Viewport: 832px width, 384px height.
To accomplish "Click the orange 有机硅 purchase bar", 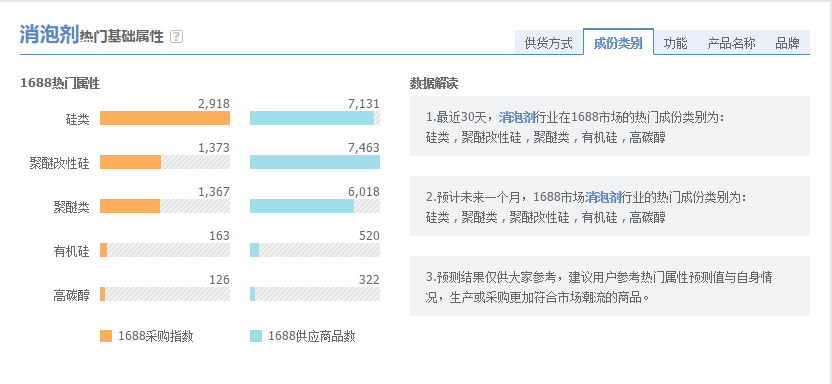I will click(103, 250).
